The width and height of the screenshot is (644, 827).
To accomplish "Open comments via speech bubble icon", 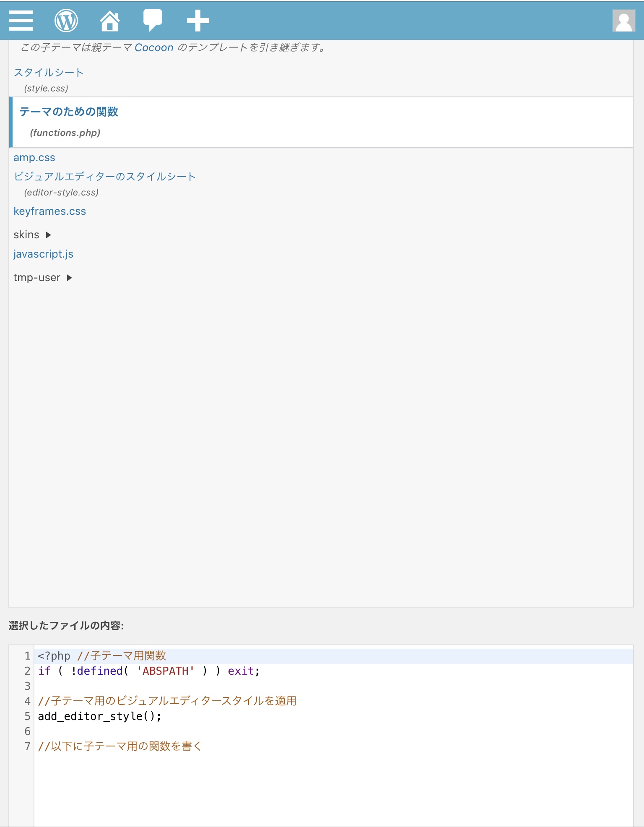I will (153, 21).
